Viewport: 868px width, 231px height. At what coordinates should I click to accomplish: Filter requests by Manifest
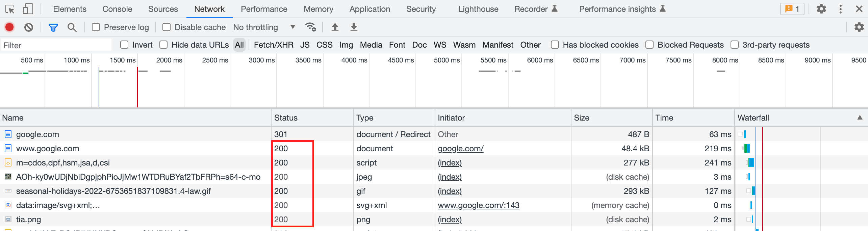coord(498,45)
